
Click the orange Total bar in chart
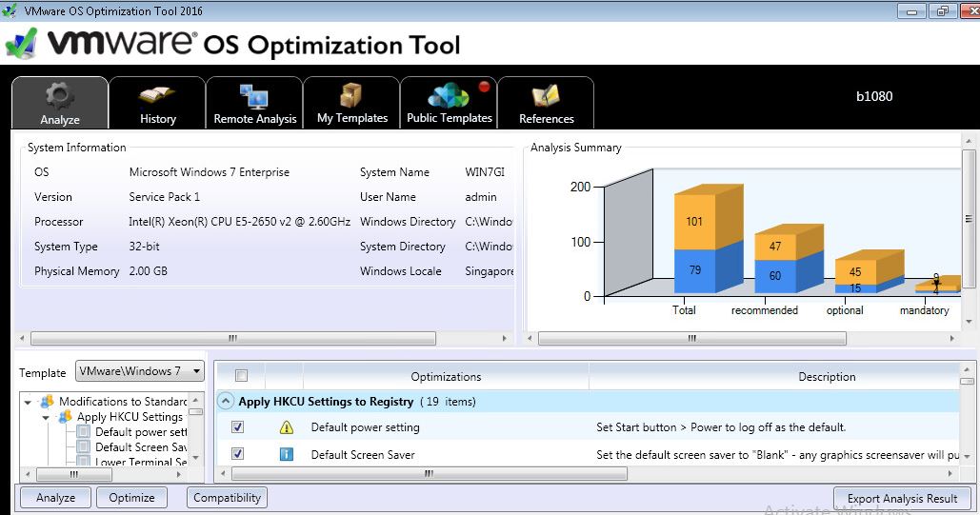(x=694, y=221)
